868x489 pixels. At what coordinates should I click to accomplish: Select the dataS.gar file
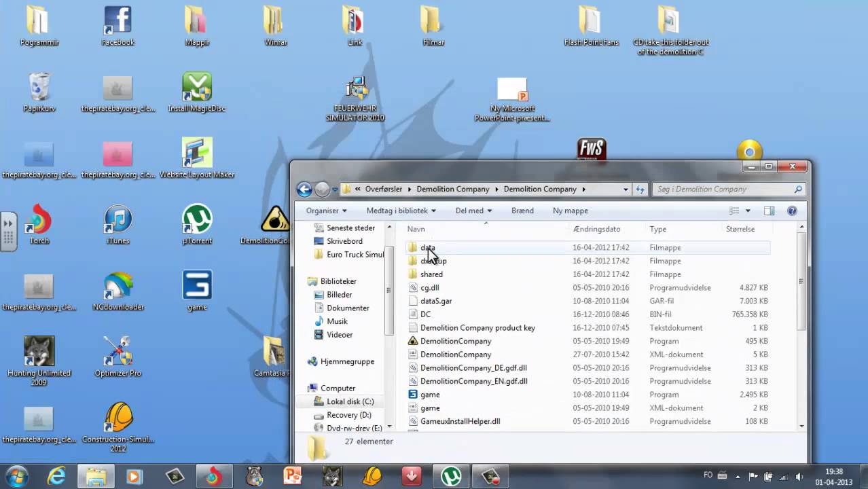click(429, 301)
